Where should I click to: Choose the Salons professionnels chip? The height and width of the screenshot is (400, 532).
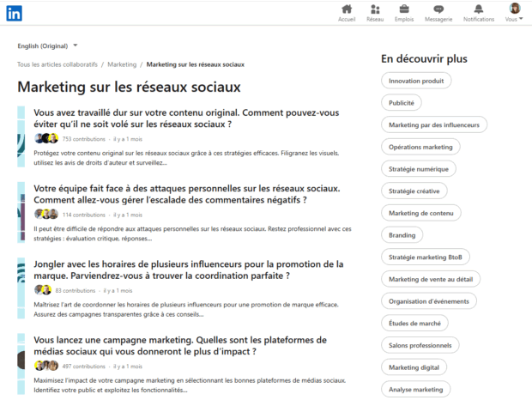[420, 345]
